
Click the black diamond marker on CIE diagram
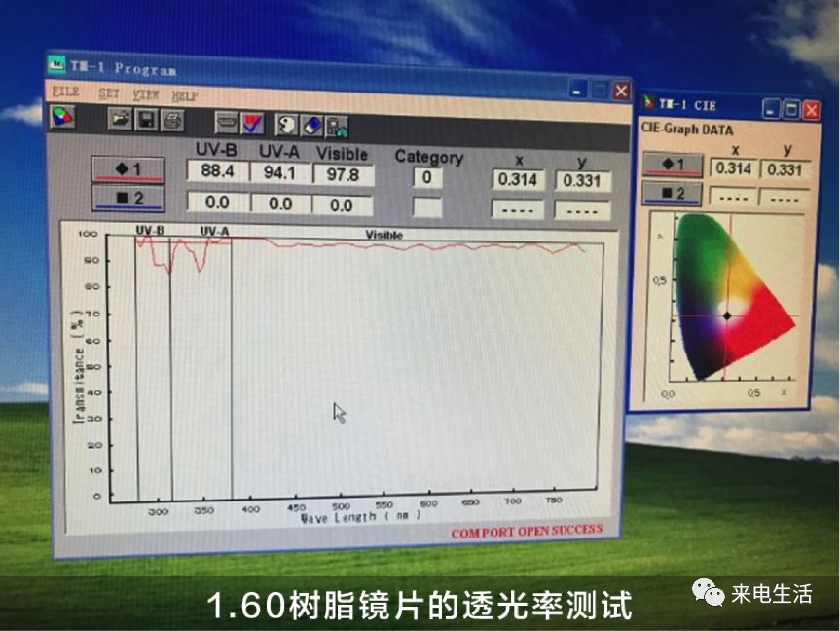coord(727,315)
